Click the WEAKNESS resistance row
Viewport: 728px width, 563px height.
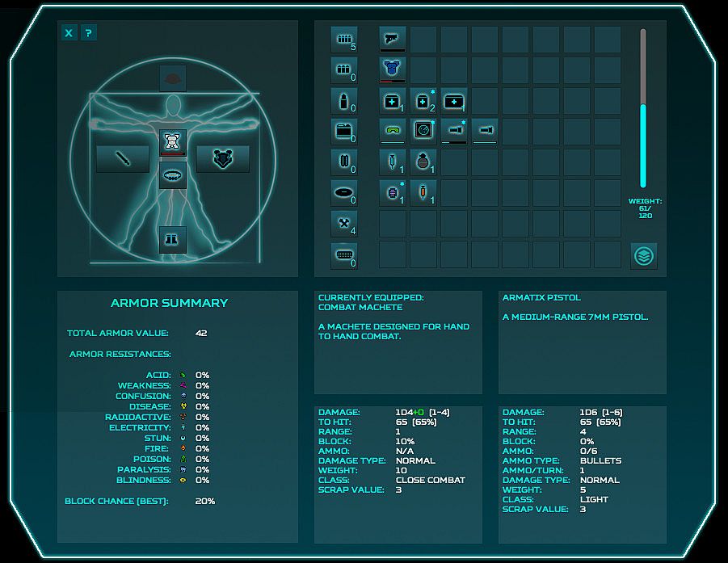tap(163, 385)
